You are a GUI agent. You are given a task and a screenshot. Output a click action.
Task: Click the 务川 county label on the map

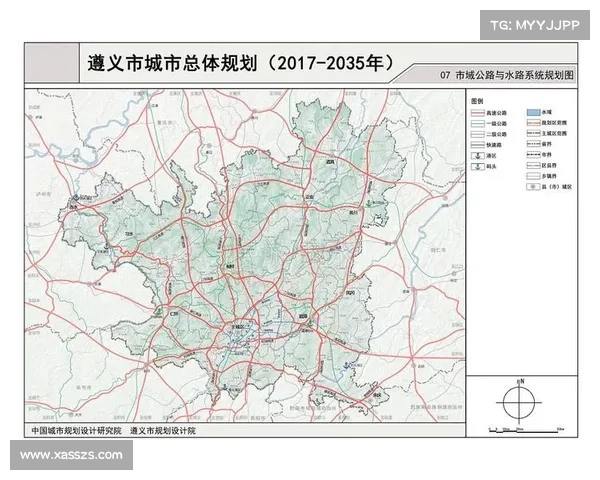point(353,212)
